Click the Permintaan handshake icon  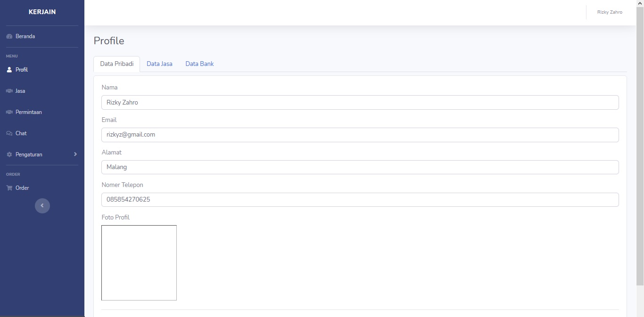pos(9,112)
